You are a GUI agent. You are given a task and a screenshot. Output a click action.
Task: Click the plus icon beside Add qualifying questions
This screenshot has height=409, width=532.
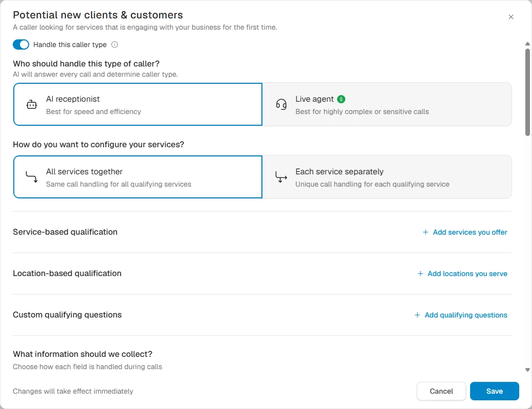(x=417, y=315)
